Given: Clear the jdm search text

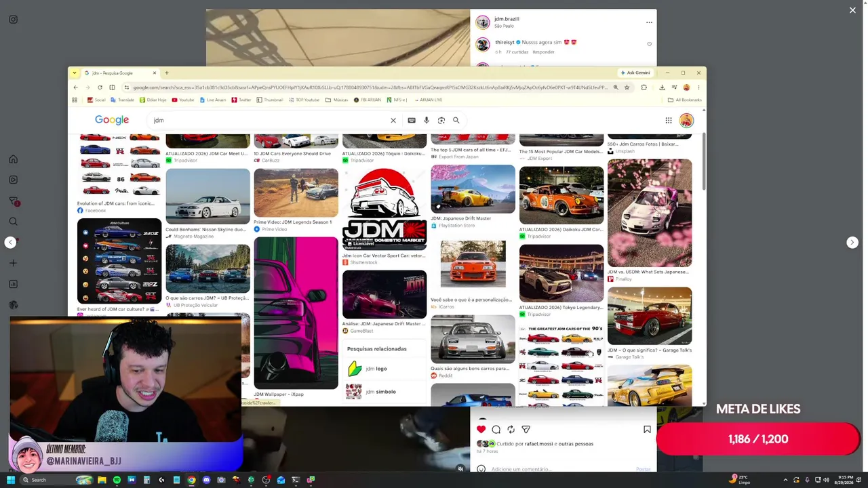Looking at the screenshot, I should pos(393,121).
